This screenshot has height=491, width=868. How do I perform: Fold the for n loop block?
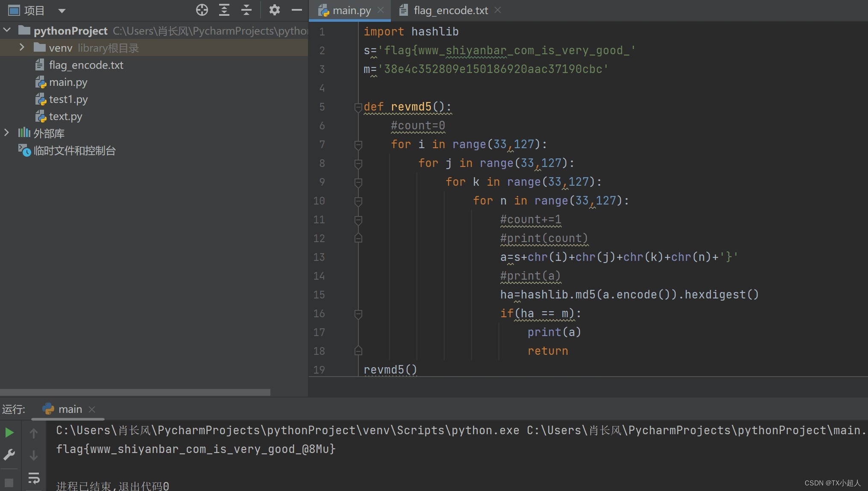(358, 201)
